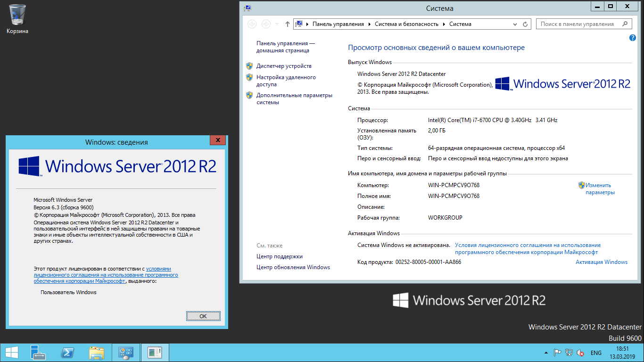Open 'Настройка удаленного доступа' link

click(286, 81)
